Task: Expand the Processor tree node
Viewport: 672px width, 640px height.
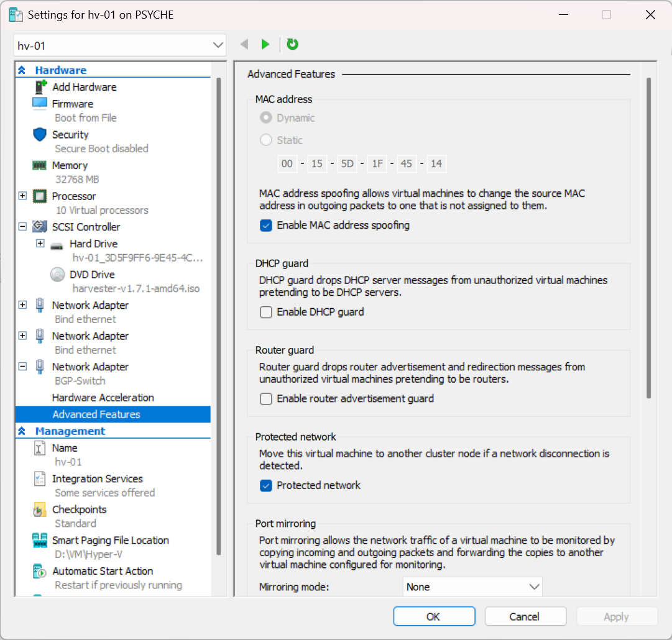Action: (23, 196)
